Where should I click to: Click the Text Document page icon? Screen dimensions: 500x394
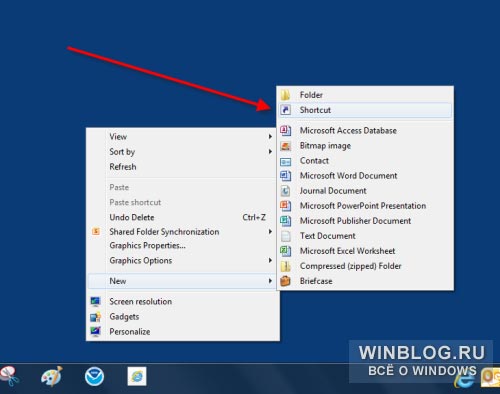(x=285, y=236)
